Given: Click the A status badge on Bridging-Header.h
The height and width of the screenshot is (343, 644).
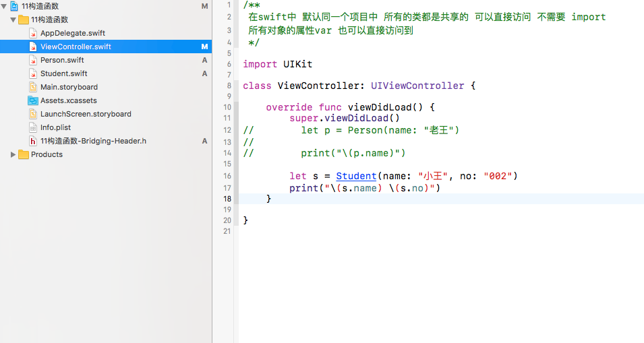Looking at the screenshot, I should pyautogui.click(x=204, y=141).
